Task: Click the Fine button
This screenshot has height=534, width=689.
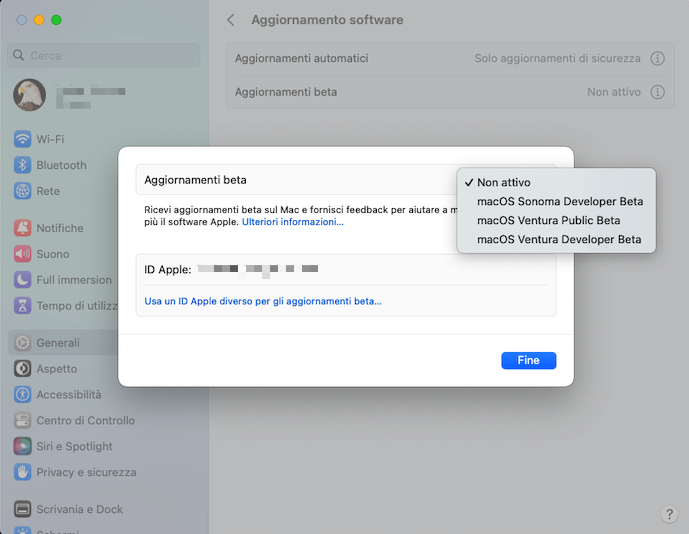Action: pos(529,360)
